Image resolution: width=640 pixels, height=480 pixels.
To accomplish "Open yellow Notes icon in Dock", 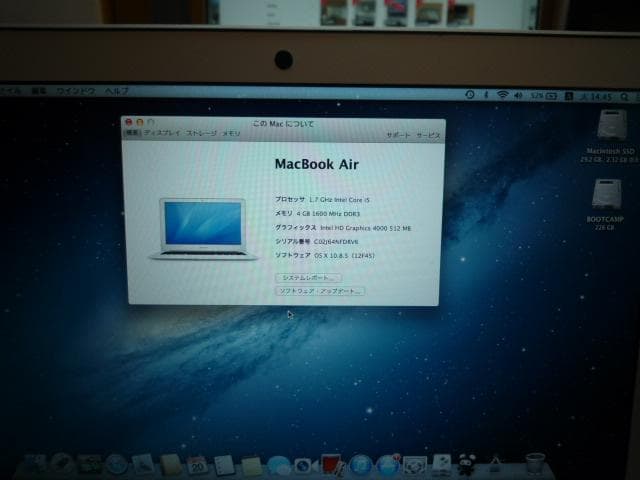I will point(251,466).
